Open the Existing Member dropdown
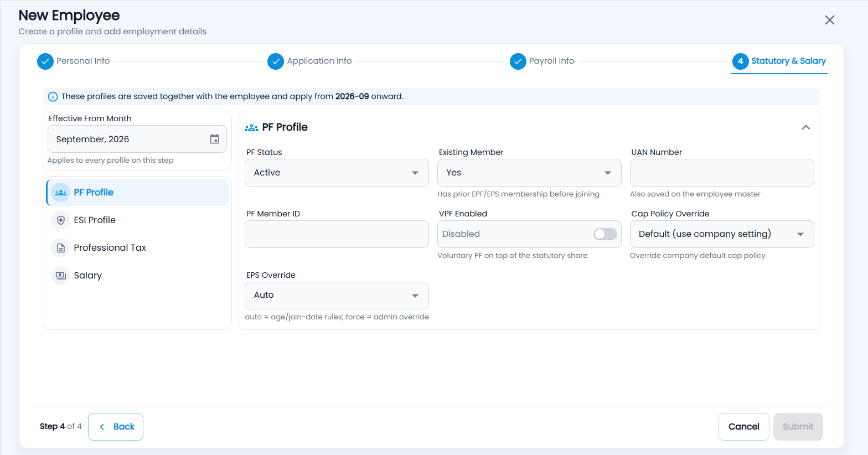 (x=529, y=173)
